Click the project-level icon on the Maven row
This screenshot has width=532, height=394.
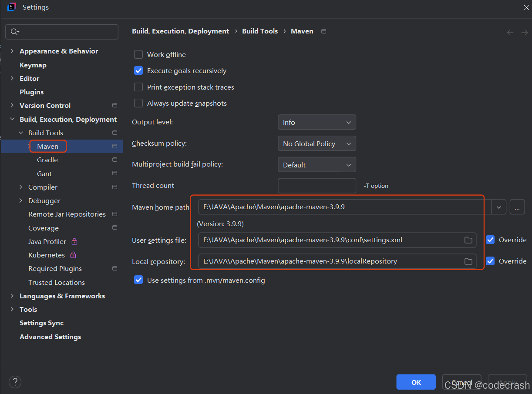[x=114, y=146]
